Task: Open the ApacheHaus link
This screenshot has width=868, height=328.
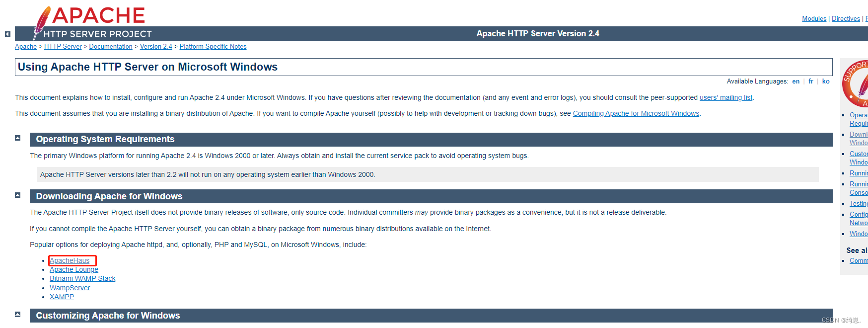Action: pyautogui.click(x=70, y=260)
